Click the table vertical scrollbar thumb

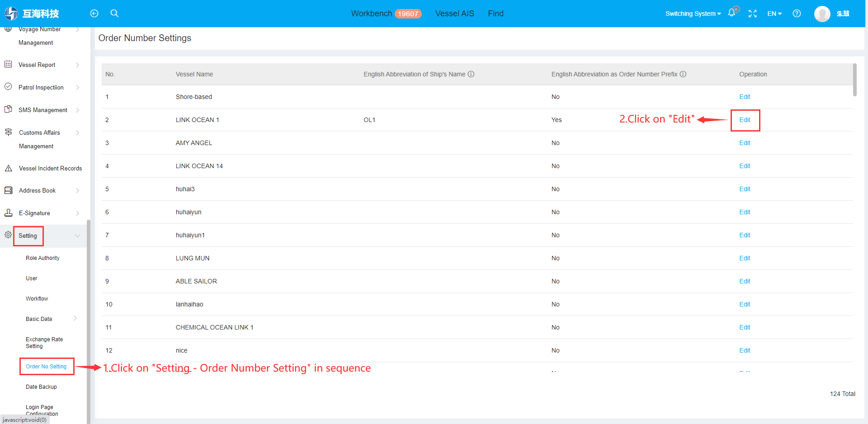[854, 80]
